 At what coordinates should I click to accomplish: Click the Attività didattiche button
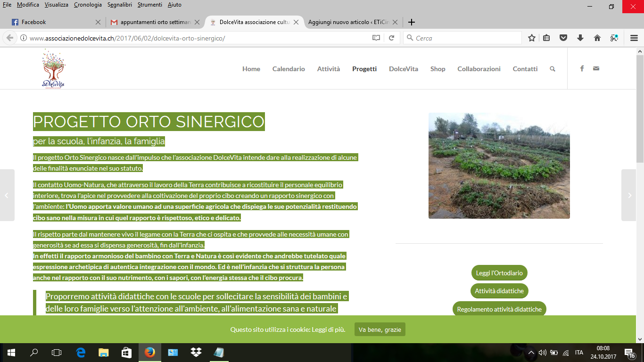[499, 291]
